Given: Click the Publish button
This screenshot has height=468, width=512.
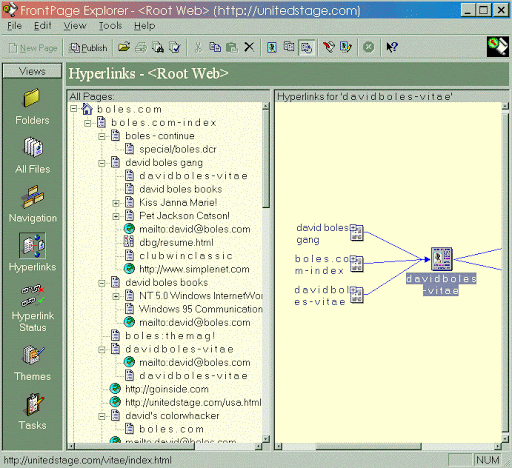Looking at the screenshot, I should coord(88,48).
